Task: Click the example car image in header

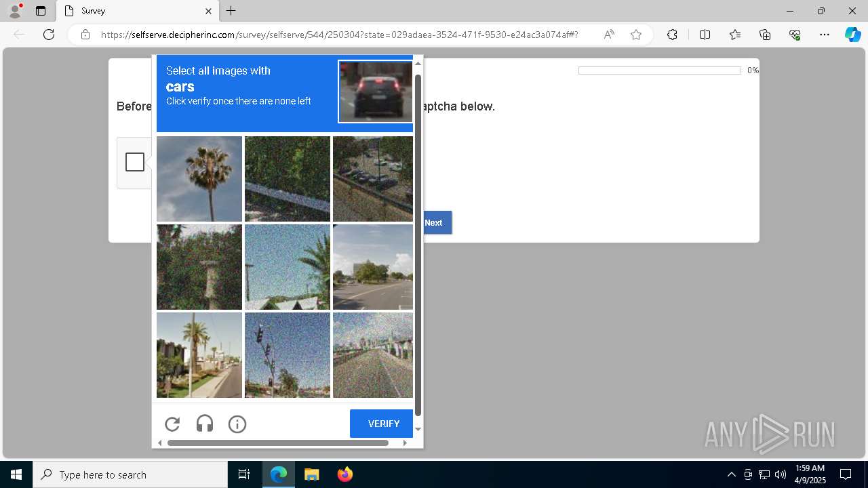Action: pos(376,91)
